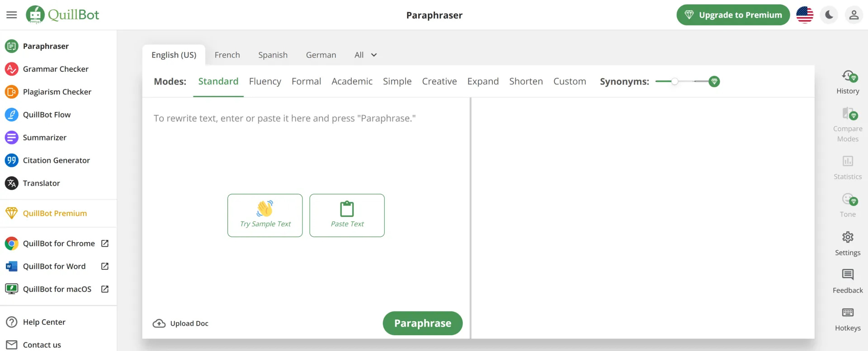Click the green Paraphrase button
Viewport: 868px width, 351px height.
(423, 323)
